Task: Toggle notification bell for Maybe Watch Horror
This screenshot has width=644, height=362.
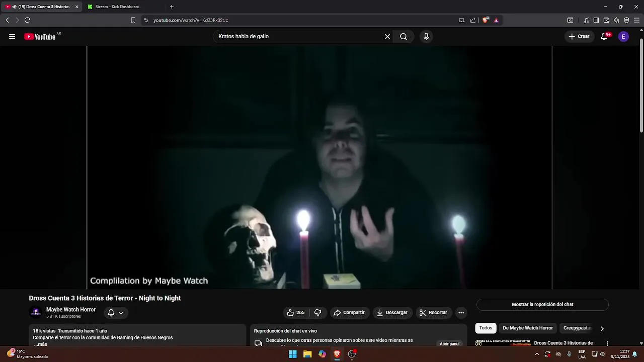Action: point(116,313)
